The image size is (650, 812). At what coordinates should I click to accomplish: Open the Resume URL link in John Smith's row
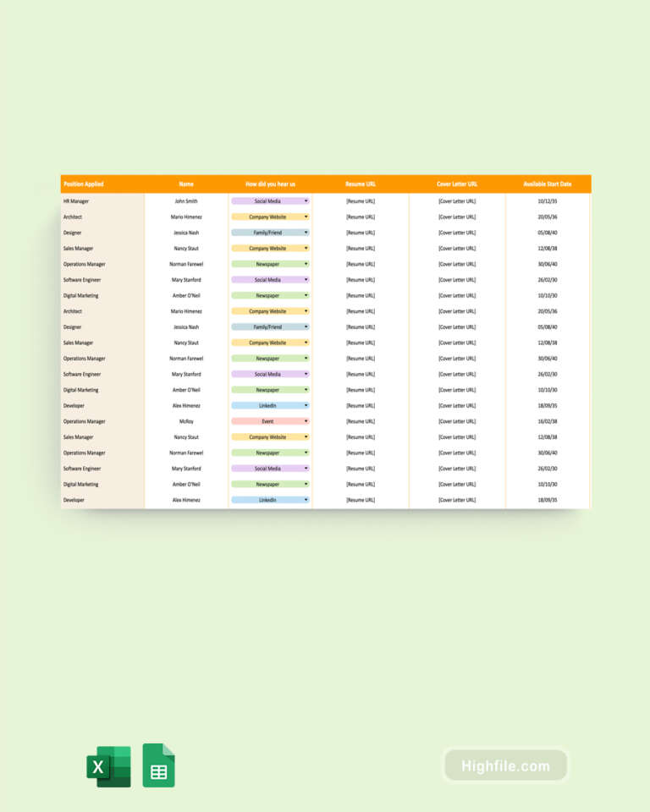[361, 201]
